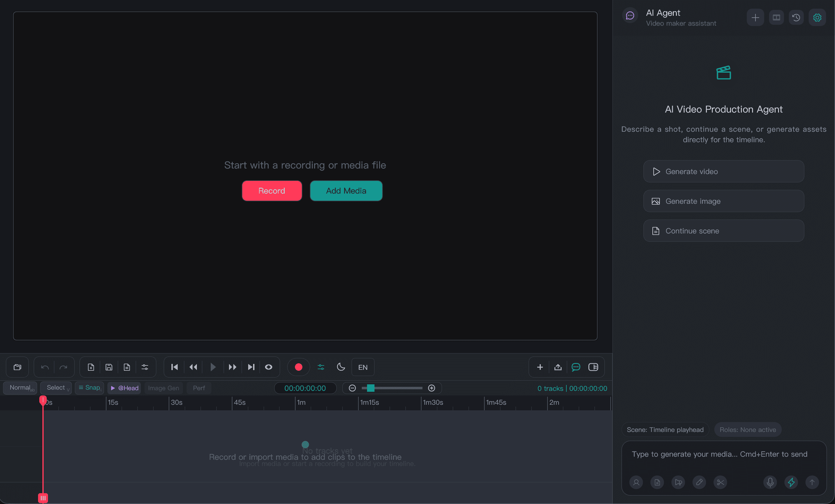Create a new project file with plus-page icon

coord(91,367)
